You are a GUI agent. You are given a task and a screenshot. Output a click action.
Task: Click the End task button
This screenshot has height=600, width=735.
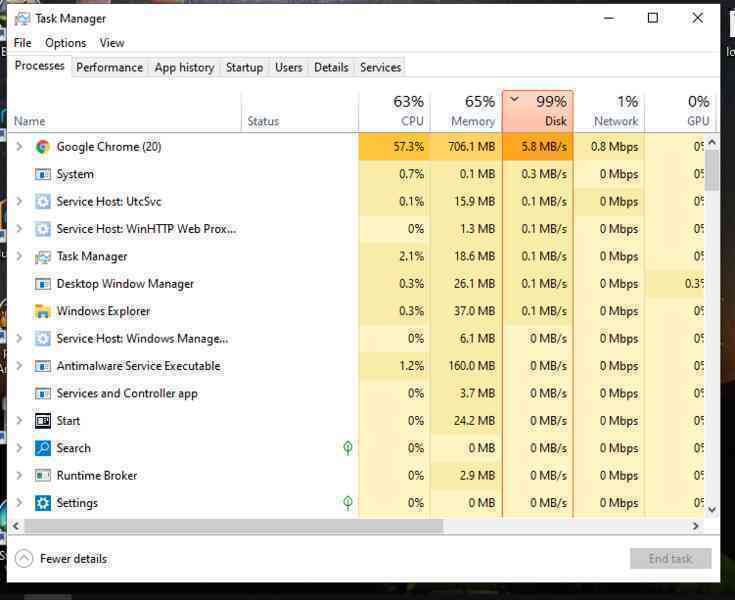tap(671, 559)
